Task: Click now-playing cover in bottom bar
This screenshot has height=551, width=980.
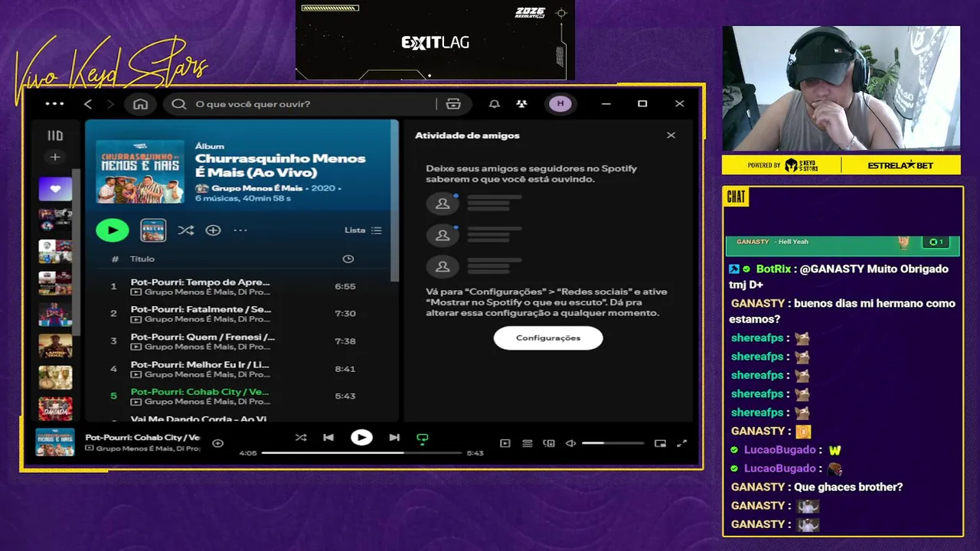Action: tap(55, 442)
